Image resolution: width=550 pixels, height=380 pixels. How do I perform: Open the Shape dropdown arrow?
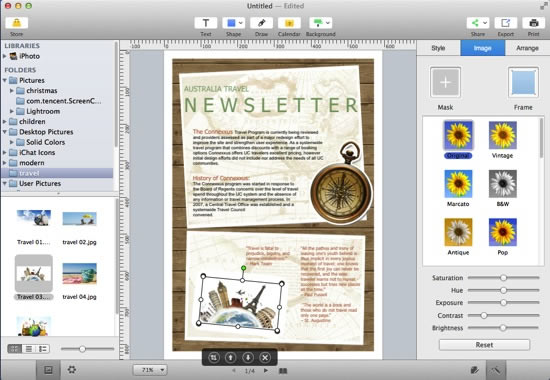pos(241,23)
